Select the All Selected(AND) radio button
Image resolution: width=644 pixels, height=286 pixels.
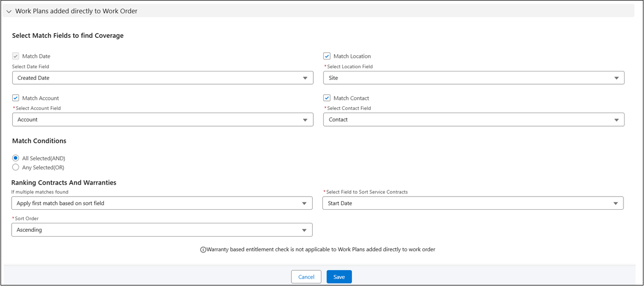click(x=16, y=158)
